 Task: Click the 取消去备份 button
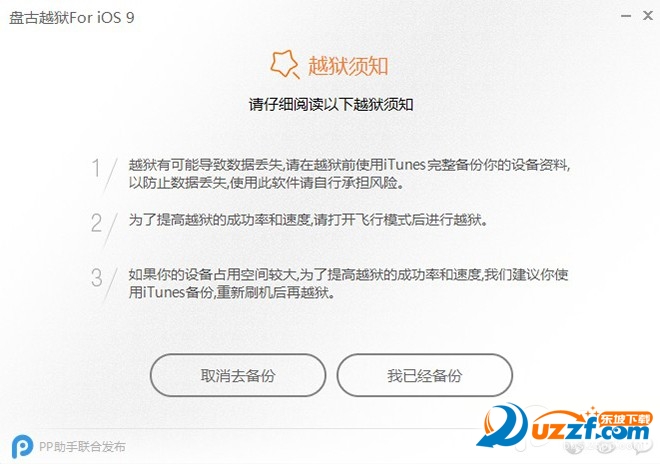tap(238, 375)
